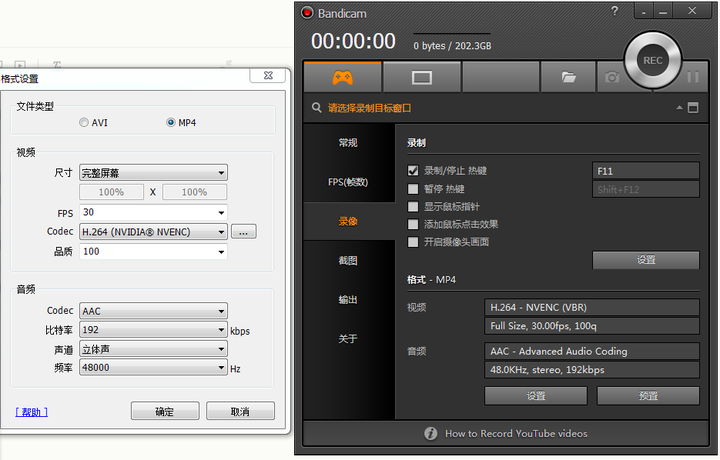Open the 关于 tab
Screen dimensions: 720x460
click(349, 339)
